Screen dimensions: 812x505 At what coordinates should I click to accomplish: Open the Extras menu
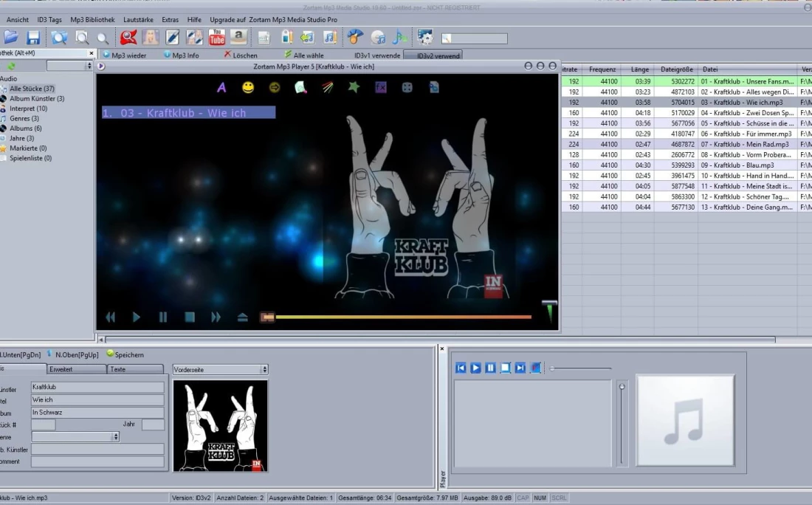click(x=170, y=19)
